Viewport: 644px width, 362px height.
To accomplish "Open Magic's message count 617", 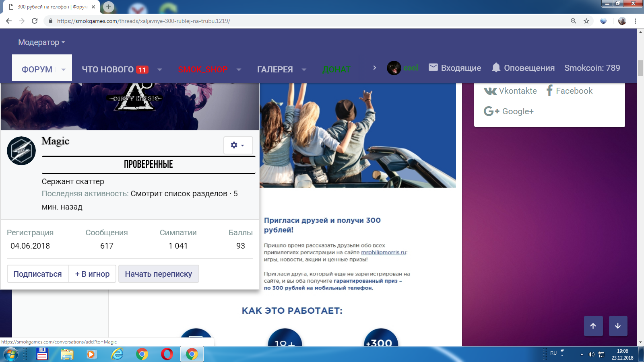I will [107, 246].
